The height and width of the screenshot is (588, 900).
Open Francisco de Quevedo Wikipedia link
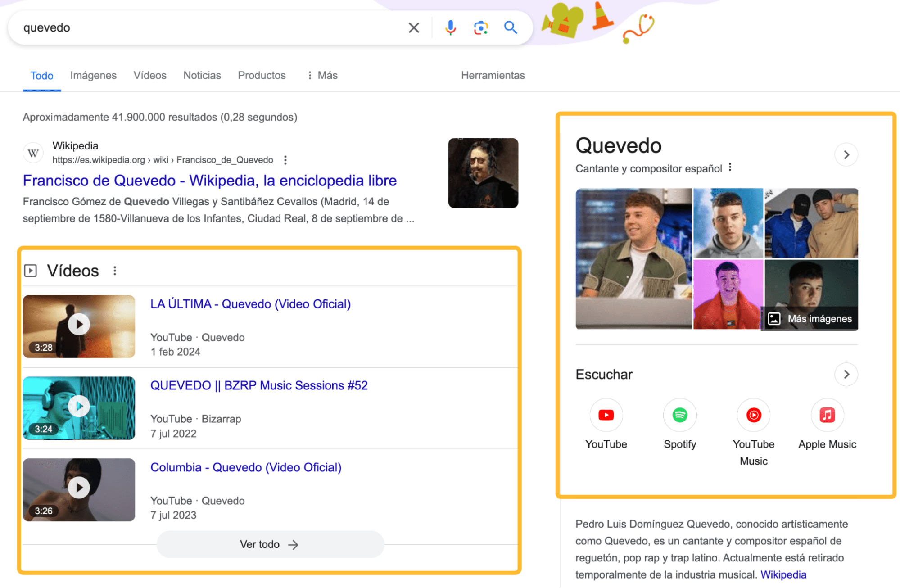pos(209,180)
